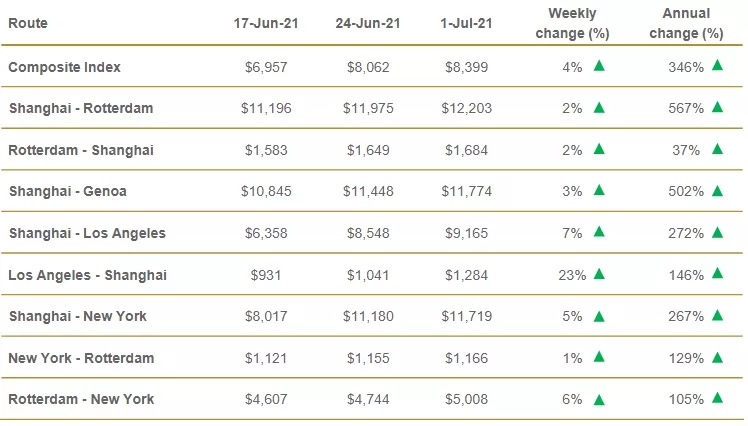Click the Composite Index weekly change green arrow

click(599, 66)
